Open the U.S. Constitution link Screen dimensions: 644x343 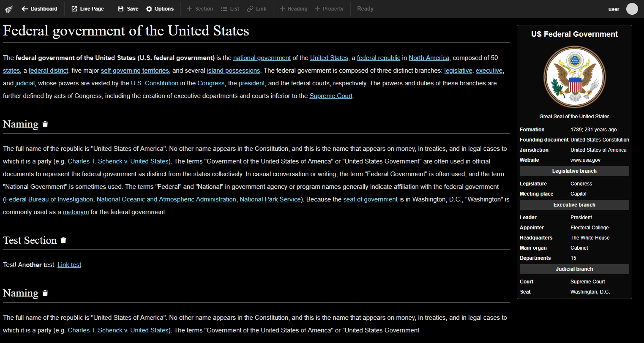click(155, 83)
